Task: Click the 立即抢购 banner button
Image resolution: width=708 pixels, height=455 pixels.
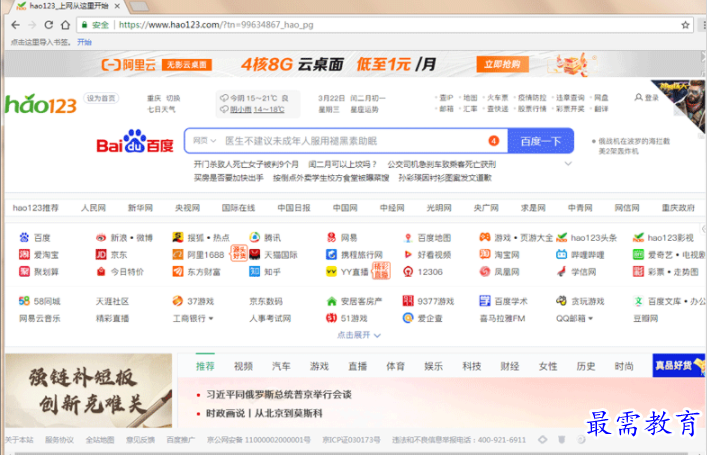Action: [x=503, y=64]
